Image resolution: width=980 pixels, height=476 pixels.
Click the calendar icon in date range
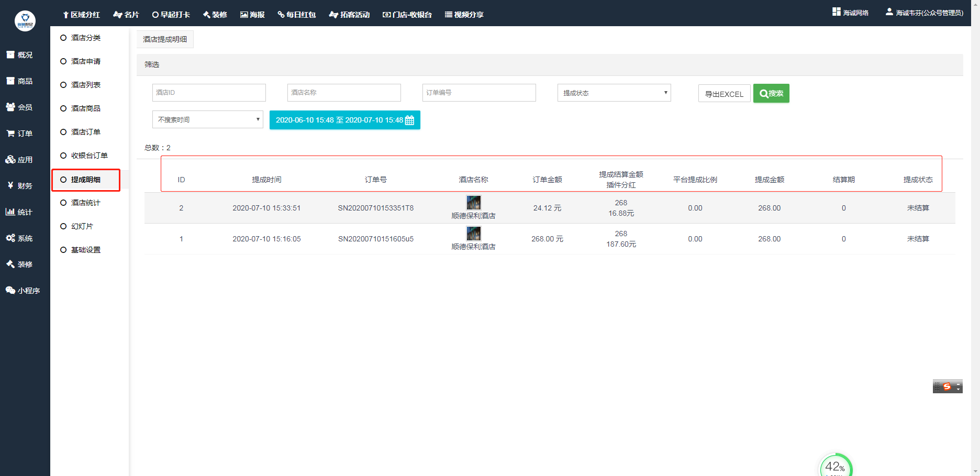(x=409, y=120)
